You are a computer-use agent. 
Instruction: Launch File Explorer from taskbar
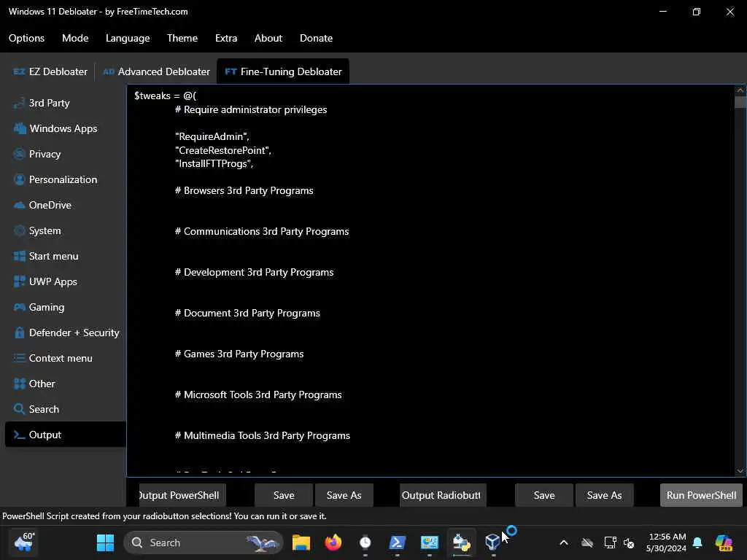pos(301,542)
